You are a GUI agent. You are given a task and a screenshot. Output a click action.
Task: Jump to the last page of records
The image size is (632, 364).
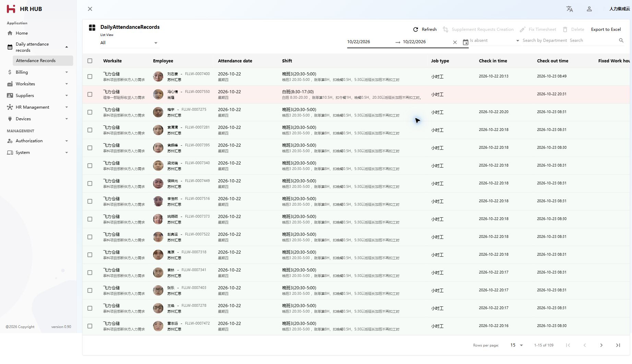pyautogui.click(x=618, y=345)
